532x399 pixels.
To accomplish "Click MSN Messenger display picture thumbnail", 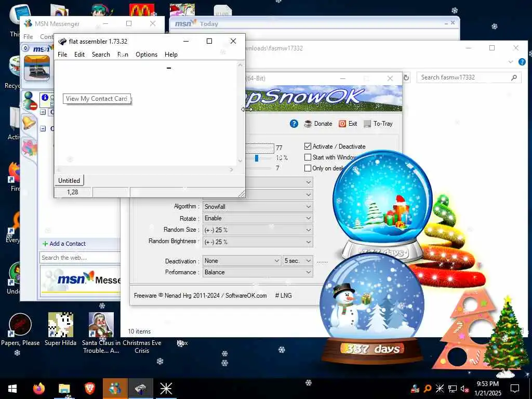I will pyautogui.click(x=37, y=68).
